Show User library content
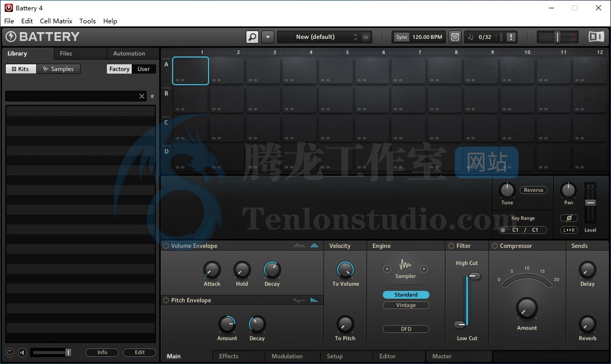This screenshot has width=611, height=364. point(143,69)
